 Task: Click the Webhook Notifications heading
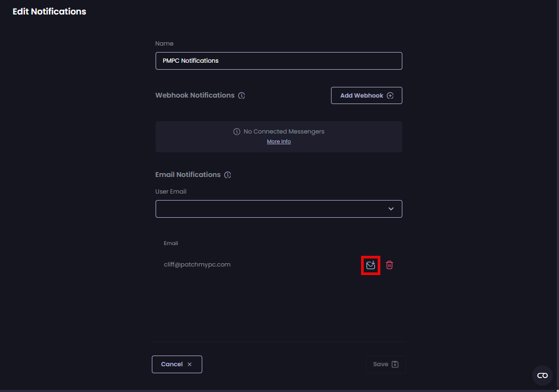(x=195, y=95)
